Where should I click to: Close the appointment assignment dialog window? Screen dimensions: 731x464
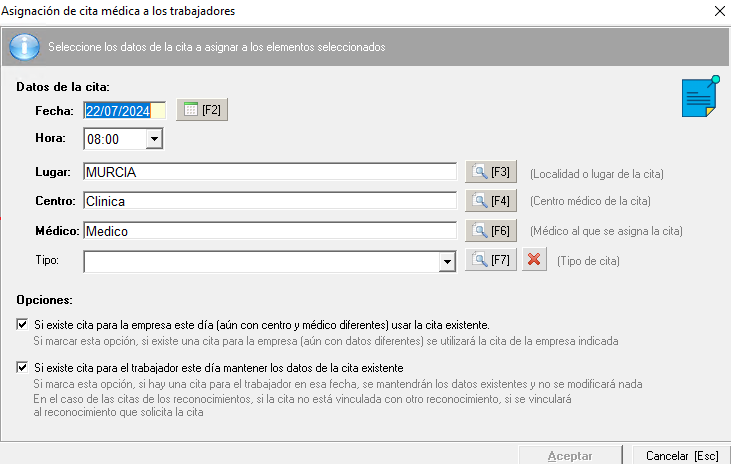pos(718,11)
